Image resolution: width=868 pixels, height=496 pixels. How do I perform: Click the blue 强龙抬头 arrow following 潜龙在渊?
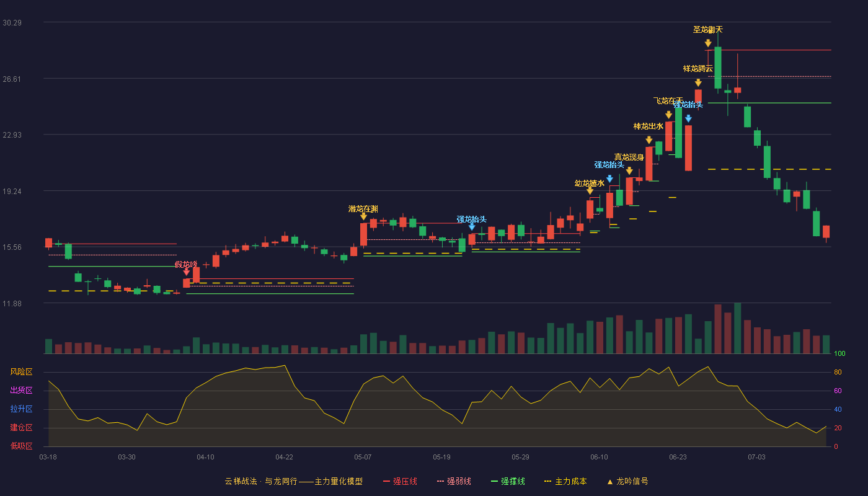(472, 226)
